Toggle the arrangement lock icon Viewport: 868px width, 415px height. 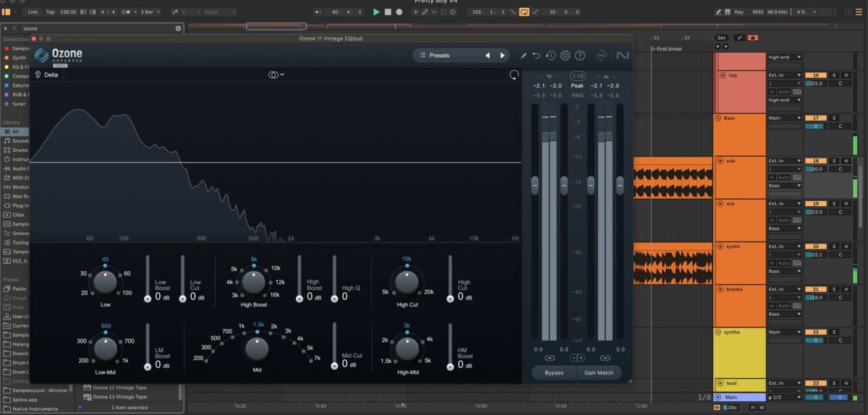pyautogui.click(x=752, y=38)
